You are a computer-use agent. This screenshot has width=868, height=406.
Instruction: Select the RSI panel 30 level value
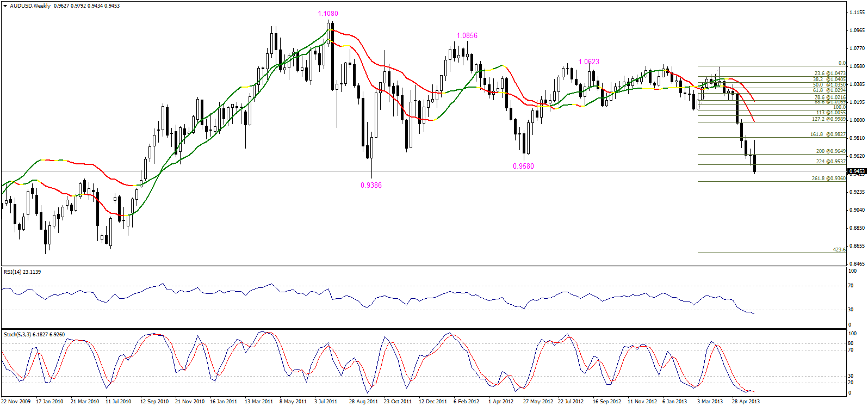tap(851, 310)
